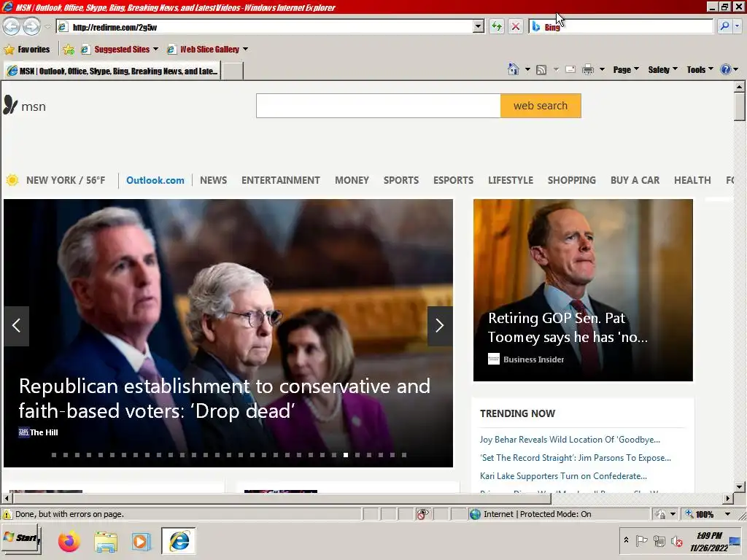Open the Home button dropdown arrow

527,69
